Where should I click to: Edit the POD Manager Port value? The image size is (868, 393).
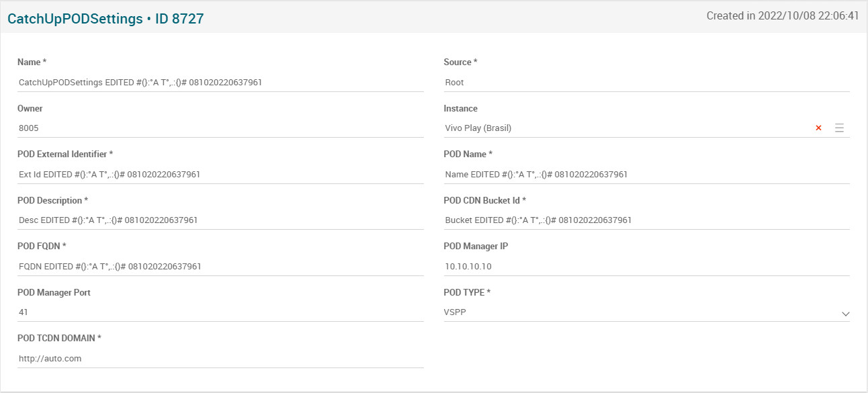220,312
